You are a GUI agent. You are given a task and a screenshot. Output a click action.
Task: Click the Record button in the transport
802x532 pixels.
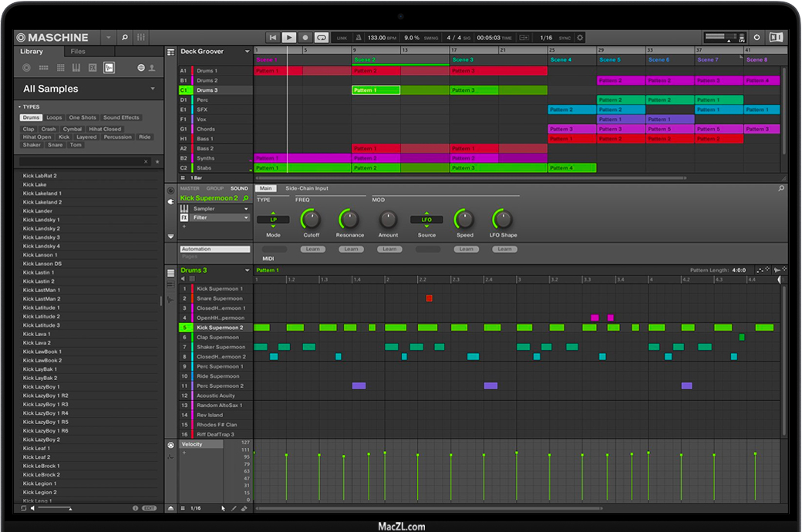tap(305, 37)
